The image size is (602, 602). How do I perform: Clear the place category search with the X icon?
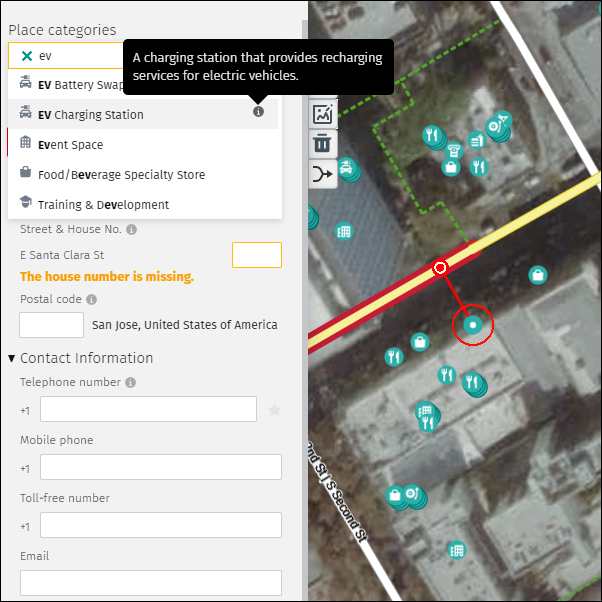tap(26, 56)
